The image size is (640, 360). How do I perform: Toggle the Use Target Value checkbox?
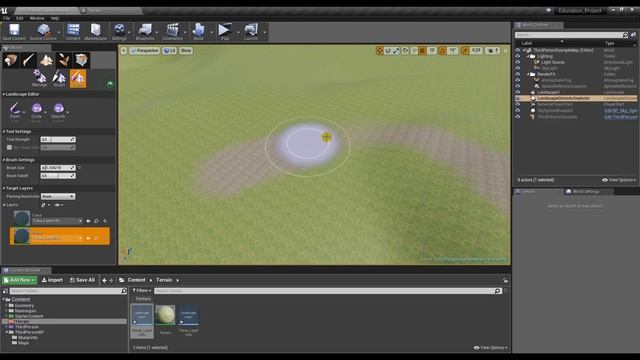pyautogui.click(x=9, y=147)
